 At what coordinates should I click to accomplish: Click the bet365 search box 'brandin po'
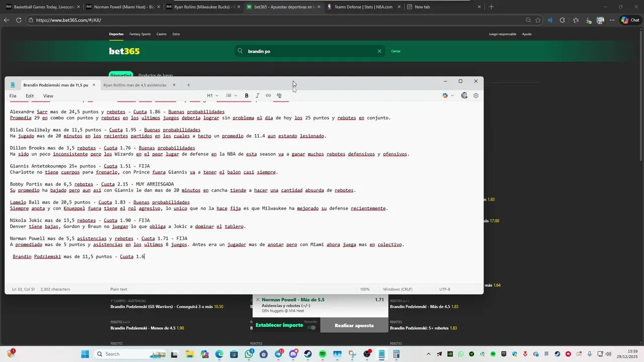point(309,51)
